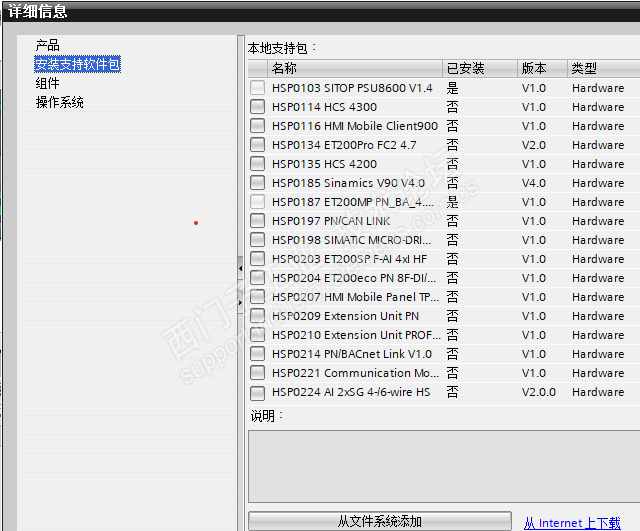The height and width of the screenshot is (531, 640).
Task: Click the 详细信息 title bar text
Action: click(x=38, y=11)
